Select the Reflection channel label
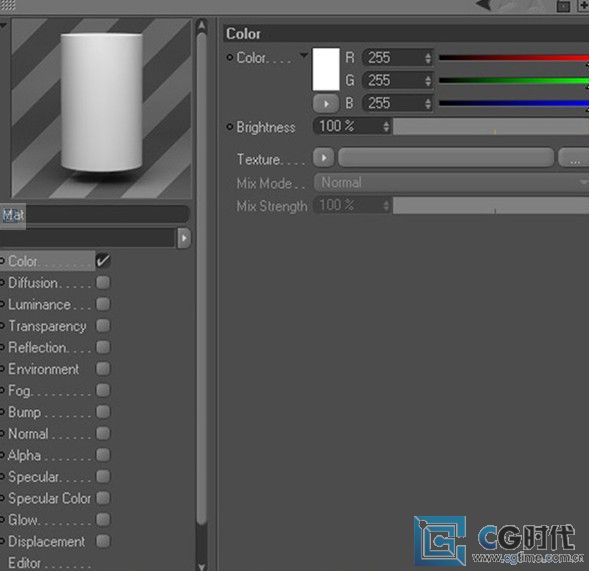The width and height of the screenshot is (589, 571). pyautogui.click(x=38, y=347)
